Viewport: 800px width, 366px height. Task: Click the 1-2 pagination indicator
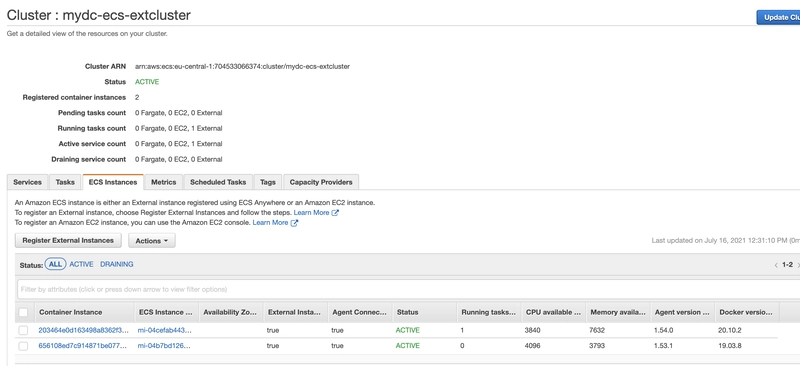click(787, 265)
